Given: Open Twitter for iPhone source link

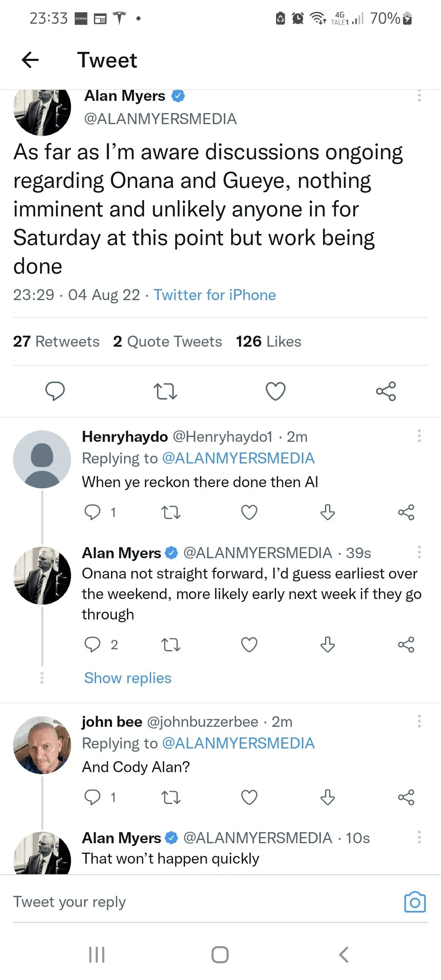Looking at the screenshot, I should click(x=214, y=295).
